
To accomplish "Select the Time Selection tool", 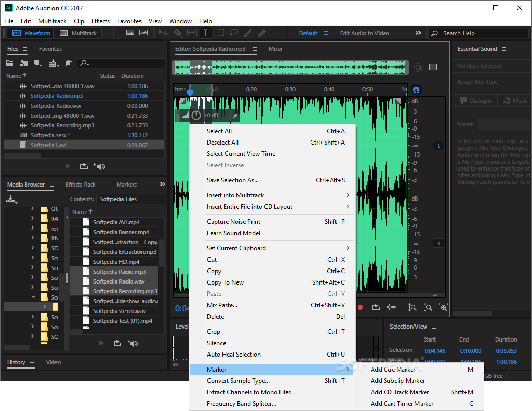I will [206, 33].
